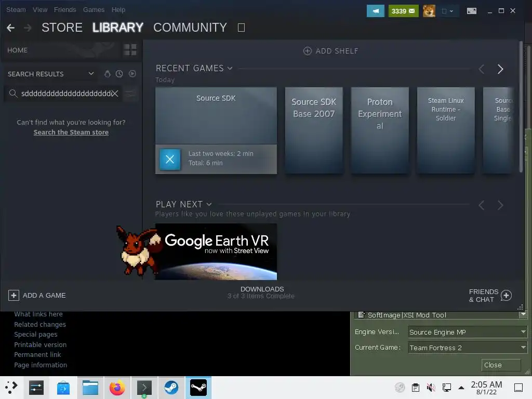Screen dimensions: 532x399
Task: Open Special pages link in browser
Action: click(36, 334)
